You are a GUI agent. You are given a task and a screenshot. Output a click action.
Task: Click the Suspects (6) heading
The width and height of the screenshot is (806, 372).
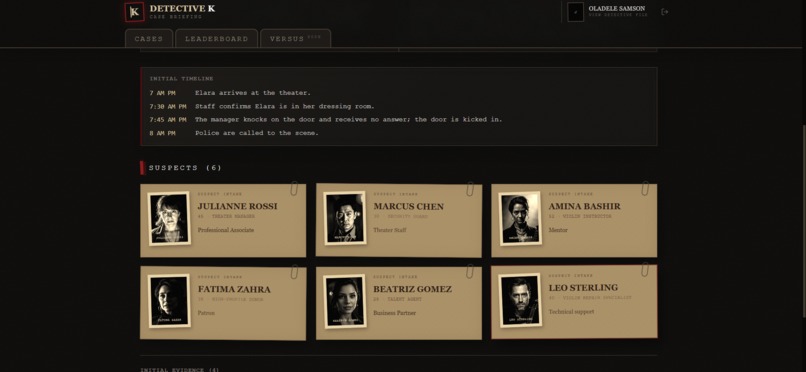(x=185, y=168)
